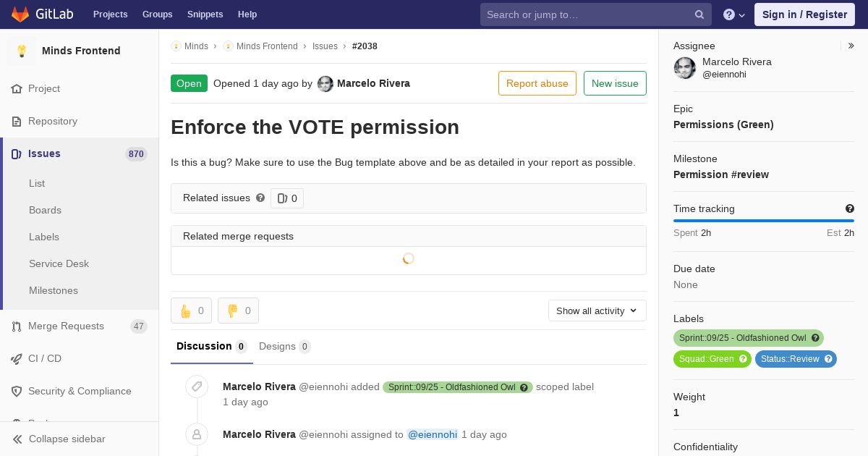Click Sign in / Register button
The image size is (868, 456).
coord(804,14)
